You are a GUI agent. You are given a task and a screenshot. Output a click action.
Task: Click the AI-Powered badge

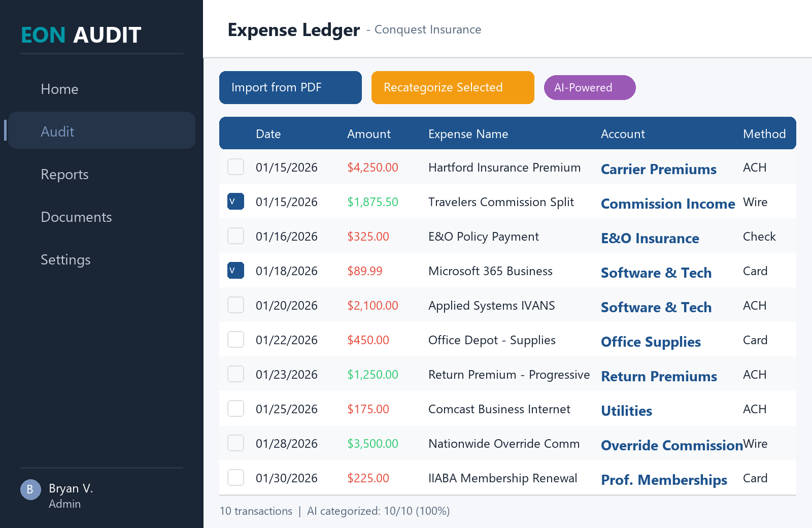pyautogui.click(x=589, y=87)
